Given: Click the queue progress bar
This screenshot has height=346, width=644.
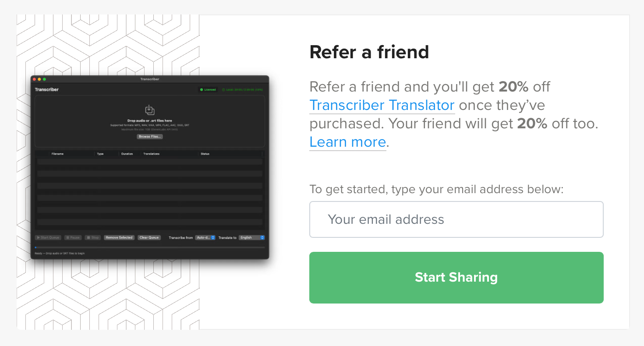Looking at the screenshot, I should pos(150,247).
